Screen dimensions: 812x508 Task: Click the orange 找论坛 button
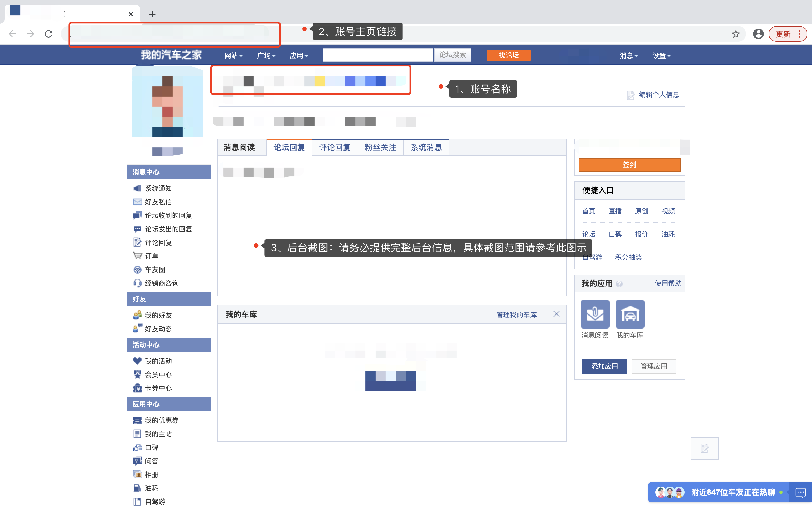tap(508, 55)
